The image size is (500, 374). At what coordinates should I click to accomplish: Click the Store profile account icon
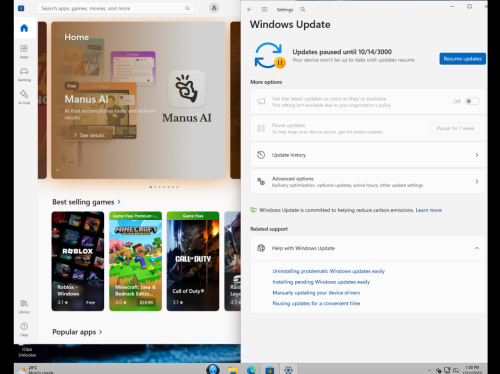214,8
